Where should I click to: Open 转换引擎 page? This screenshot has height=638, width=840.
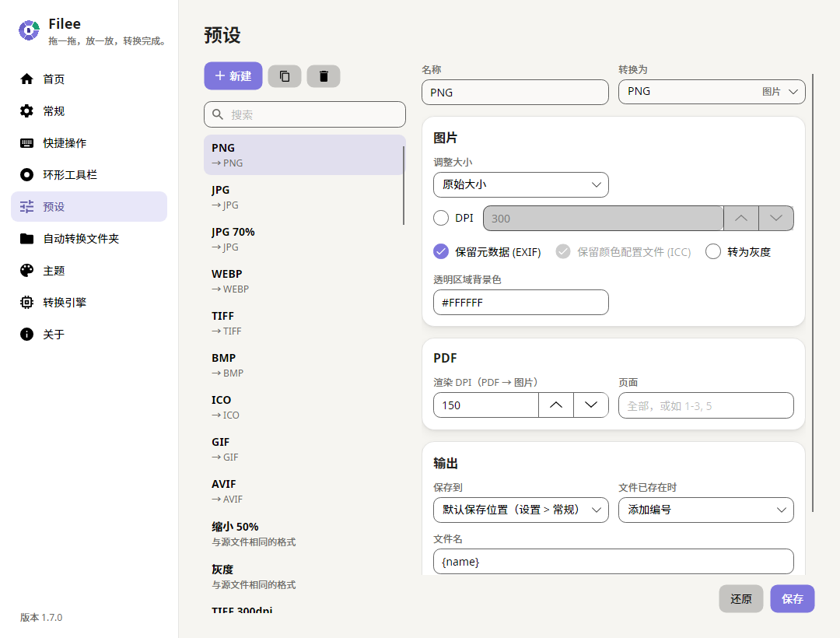click(89, 302)
